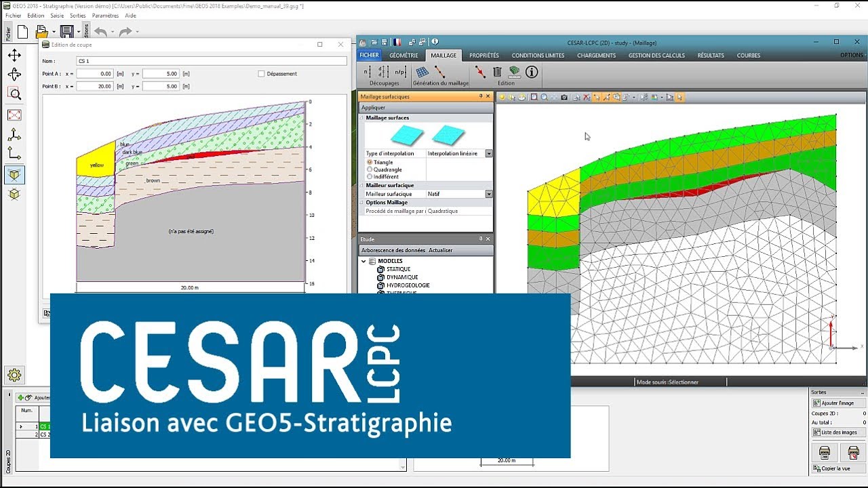Click the red arrow edition tool

coord(480,72)
